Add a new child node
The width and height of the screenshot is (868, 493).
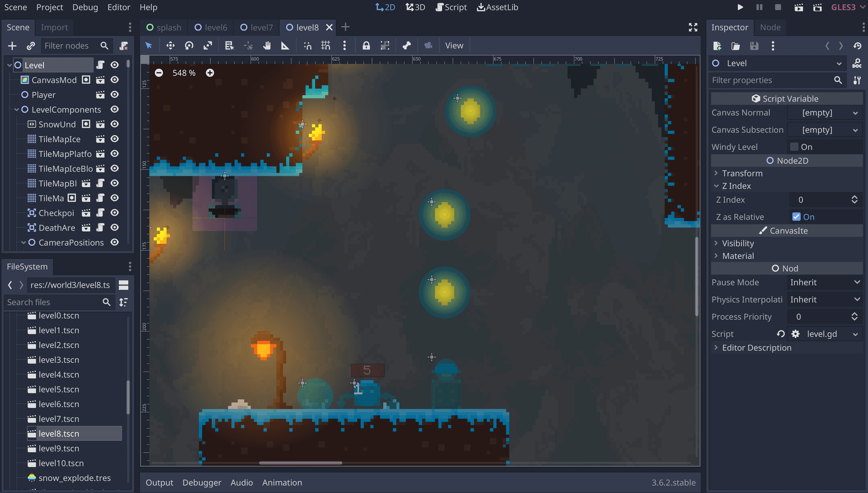click(12, 46)
